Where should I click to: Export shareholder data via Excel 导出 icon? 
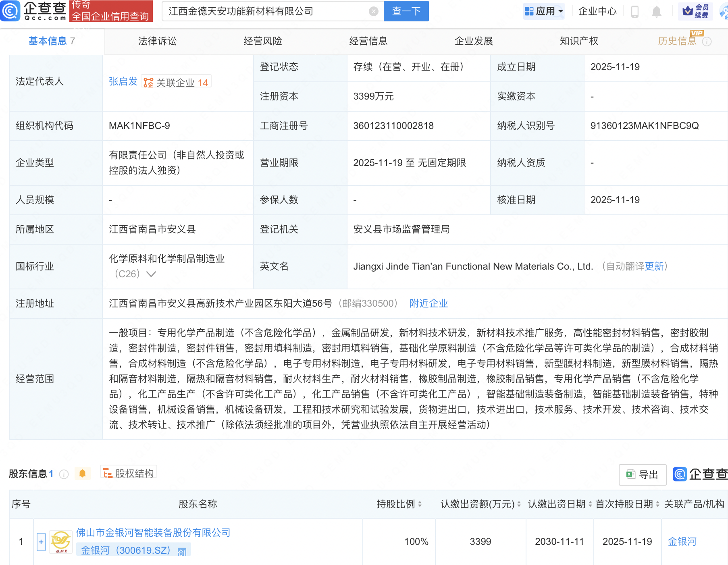click(642, 475)
